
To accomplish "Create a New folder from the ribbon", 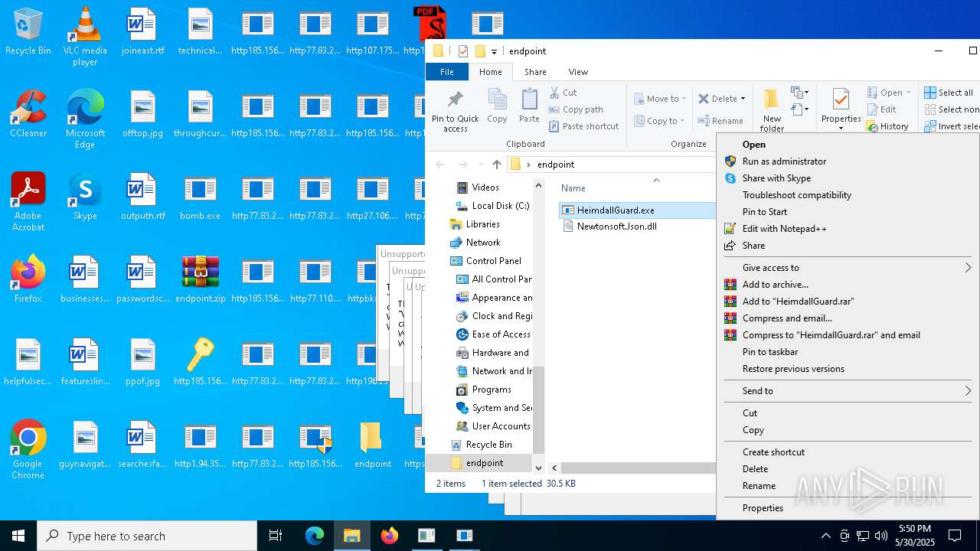I will [x=772, y=110].
